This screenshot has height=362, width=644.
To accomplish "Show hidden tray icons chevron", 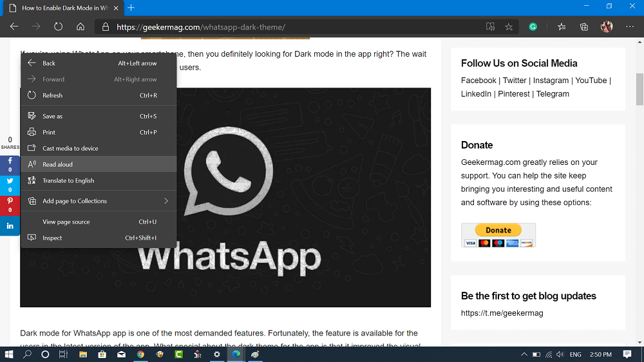I will [x=524, y=354].
